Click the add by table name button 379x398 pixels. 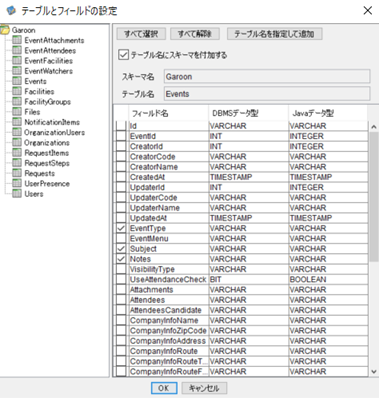274,34
